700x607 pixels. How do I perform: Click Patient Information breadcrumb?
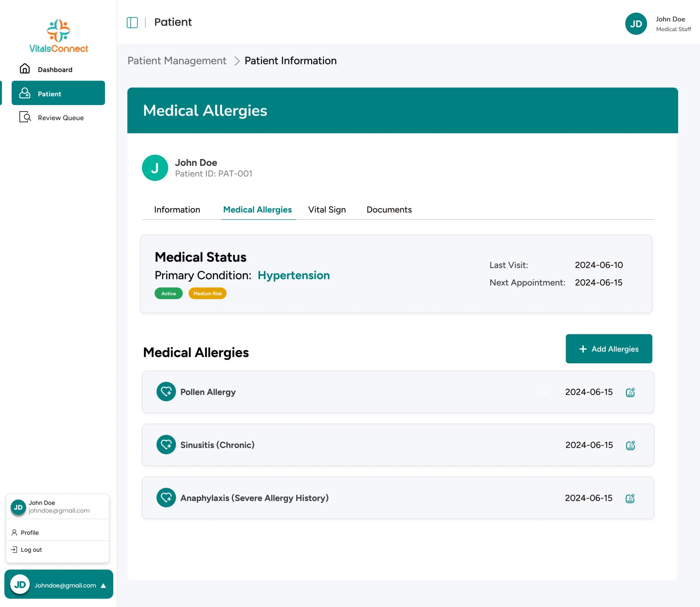[x=291, y=61]
